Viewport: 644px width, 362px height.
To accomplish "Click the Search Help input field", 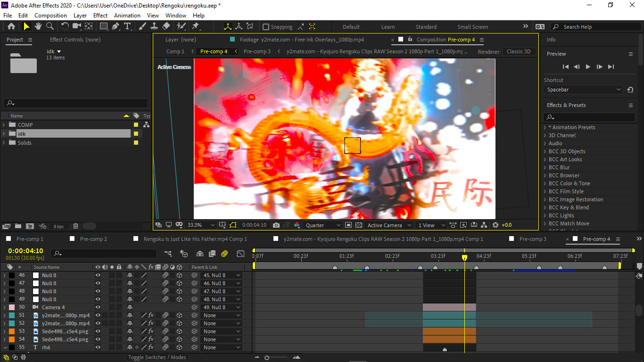I will point(596,27).
